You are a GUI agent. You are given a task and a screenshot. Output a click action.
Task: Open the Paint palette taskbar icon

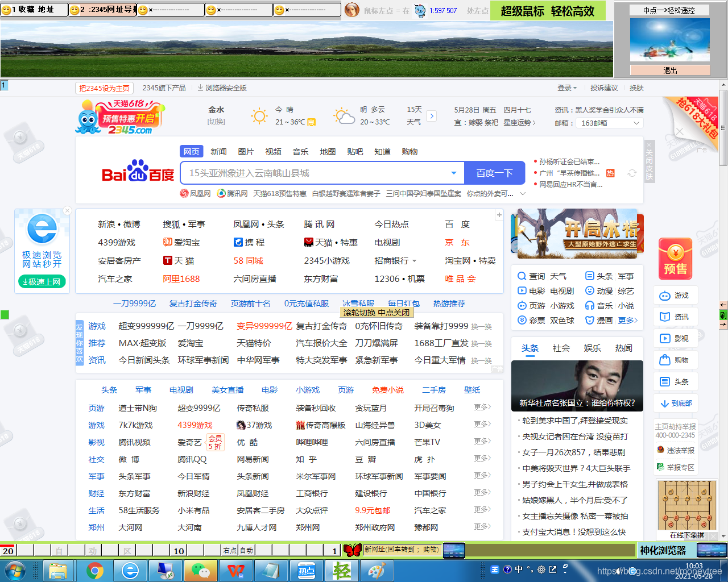click(x=377, y=571)
